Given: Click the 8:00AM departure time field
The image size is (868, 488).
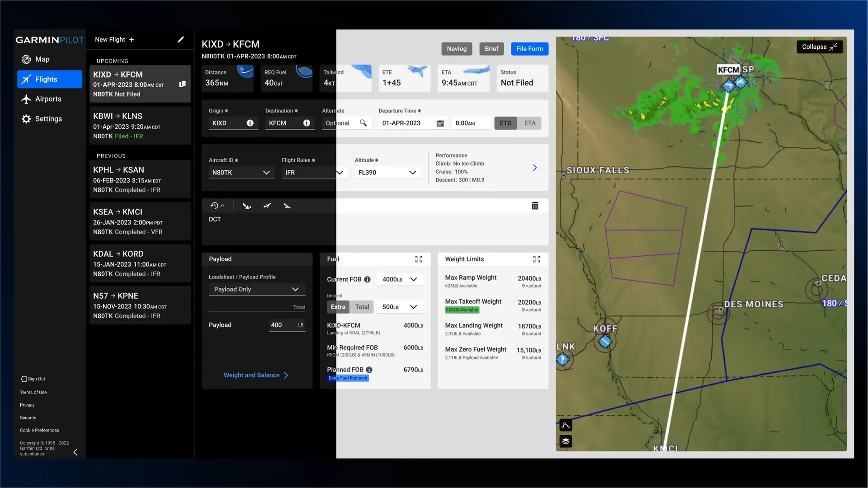Looking at the screenshot, I should [x=472, y=123].
